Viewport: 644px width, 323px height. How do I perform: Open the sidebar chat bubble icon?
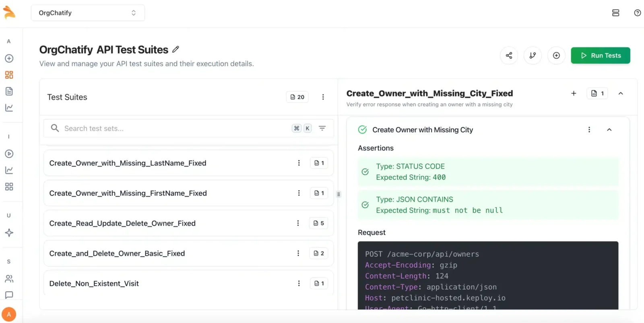(9, 295)
